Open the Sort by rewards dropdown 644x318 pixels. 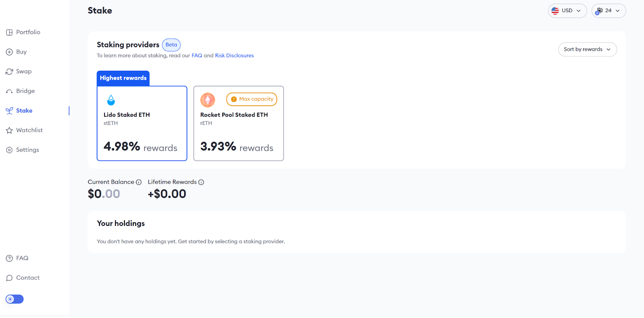pyautogui.click(x=587, y=49)
